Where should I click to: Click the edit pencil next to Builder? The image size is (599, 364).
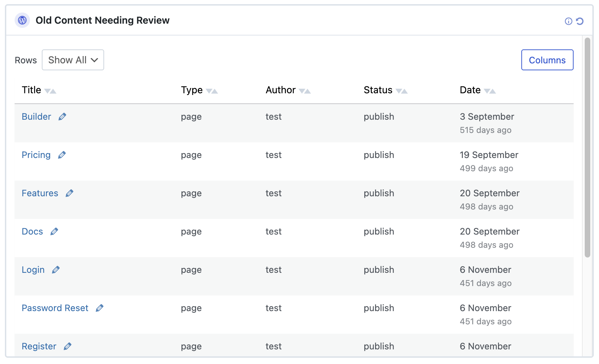pyautogui.click(x=62, y=117)
